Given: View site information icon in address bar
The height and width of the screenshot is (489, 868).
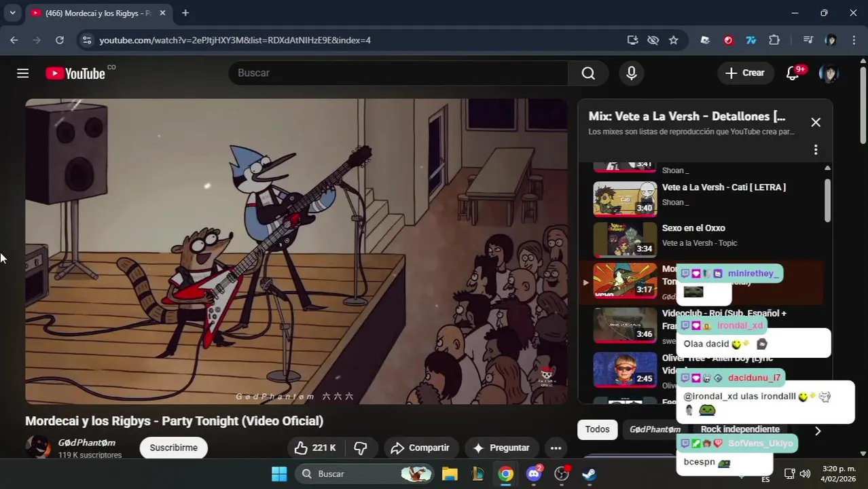Looking at the screenshot, I should tap(86, 40).
